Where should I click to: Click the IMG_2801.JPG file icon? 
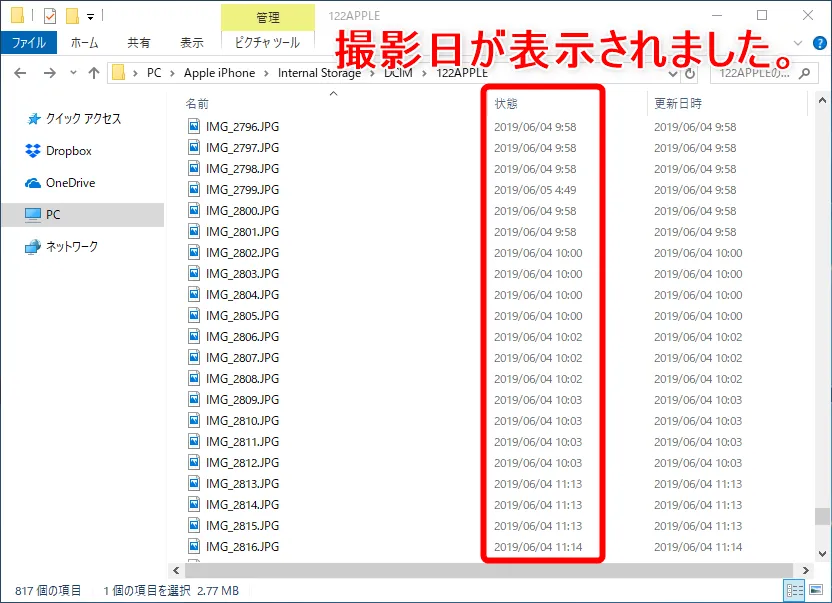(194, 231)
